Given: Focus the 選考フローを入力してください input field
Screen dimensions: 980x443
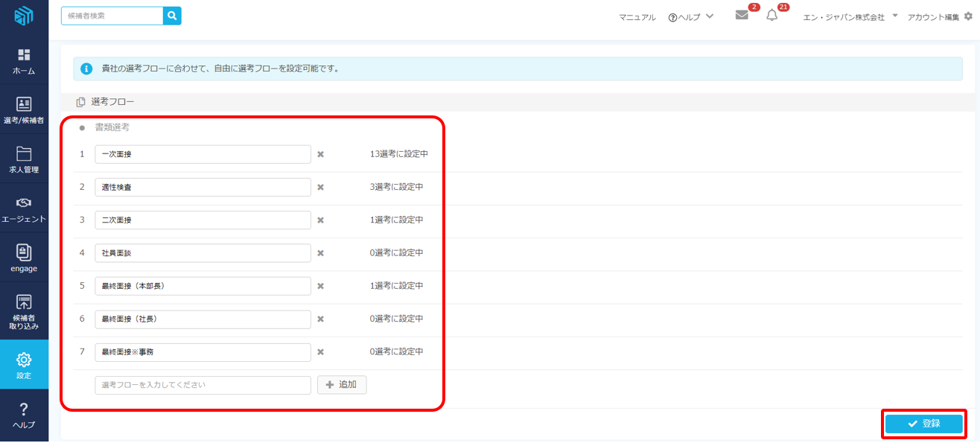Looking at the screenshot, I should (203, 385).
